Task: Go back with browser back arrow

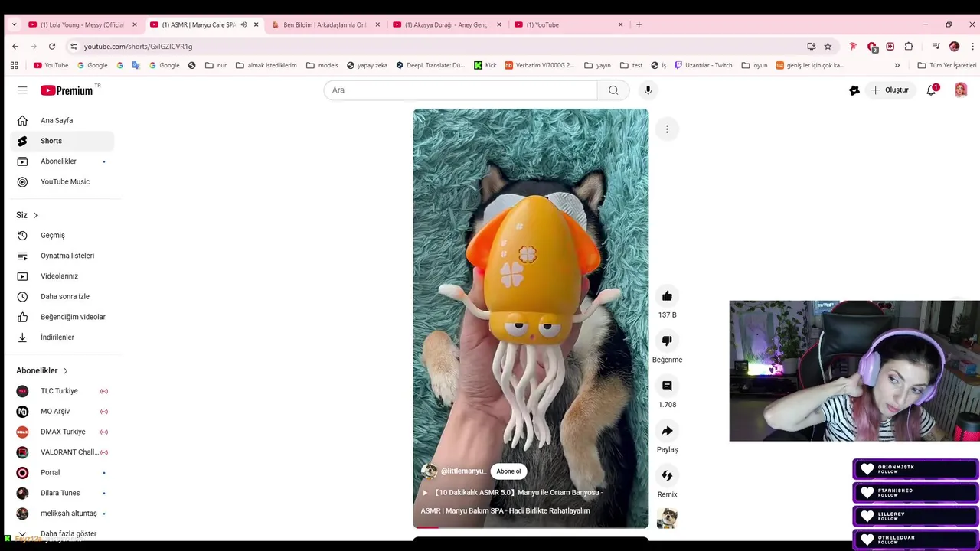Action: (15, 47)
